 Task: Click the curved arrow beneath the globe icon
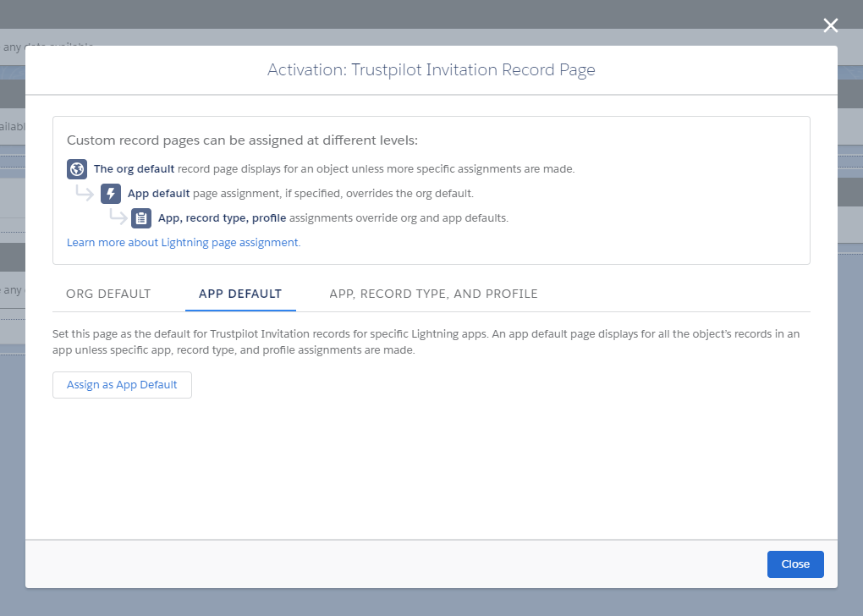(x=84, y=193)
